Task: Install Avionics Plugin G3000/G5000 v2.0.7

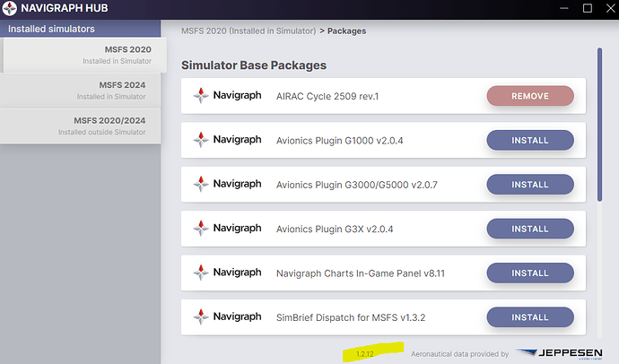Action: [530, 184]
